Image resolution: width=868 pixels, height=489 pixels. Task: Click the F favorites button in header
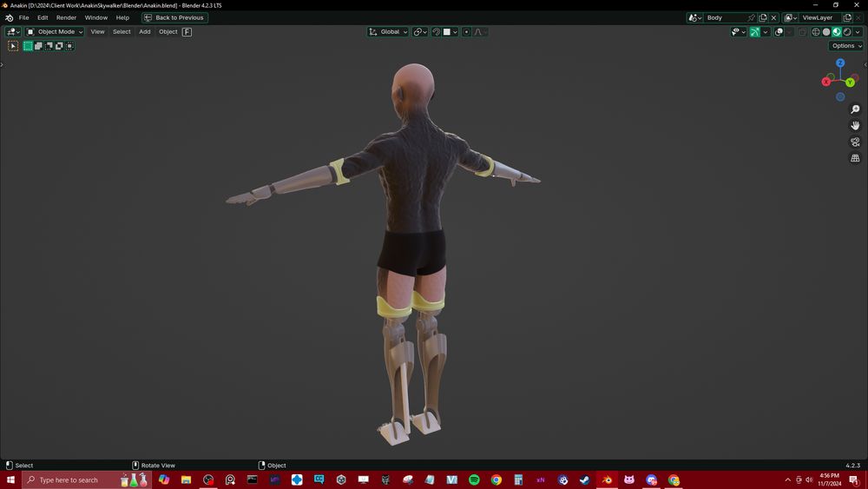click(187, 32)
